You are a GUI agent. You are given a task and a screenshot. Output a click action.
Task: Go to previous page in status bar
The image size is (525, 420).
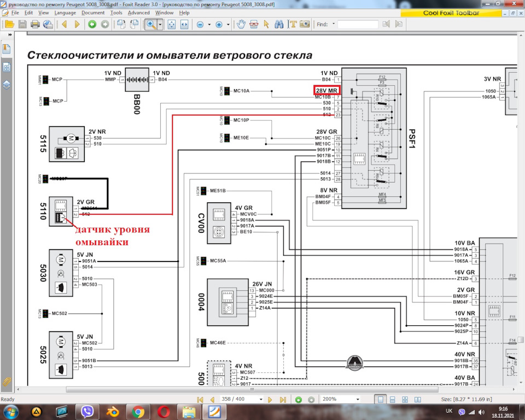(212, 400)
